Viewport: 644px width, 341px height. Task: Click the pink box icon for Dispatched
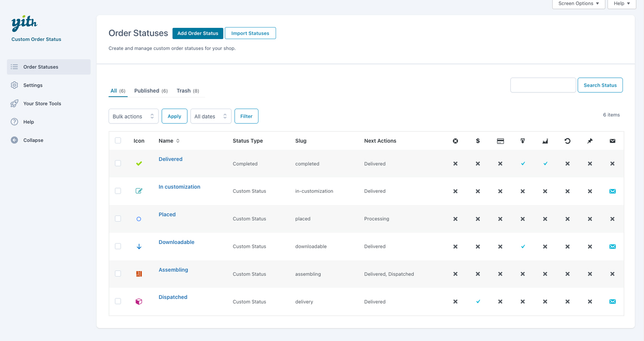(x=139, y=301)
